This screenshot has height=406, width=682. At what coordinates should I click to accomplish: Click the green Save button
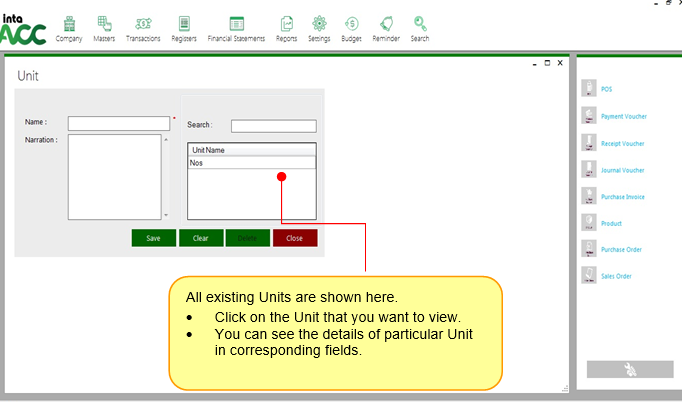tap(153, 238)
